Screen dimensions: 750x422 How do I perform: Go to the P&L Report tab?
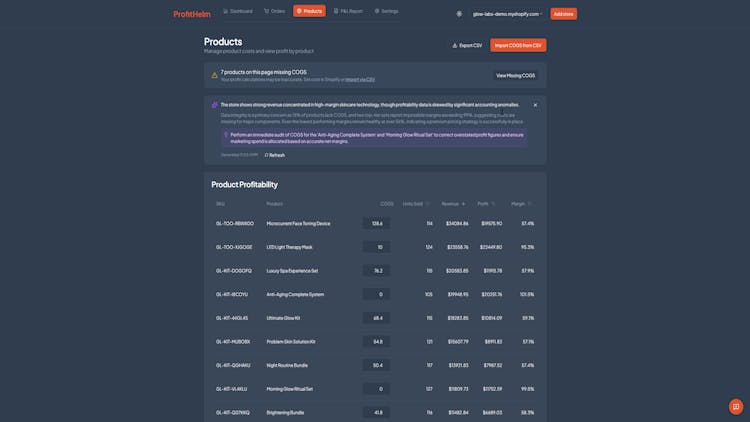348,11
